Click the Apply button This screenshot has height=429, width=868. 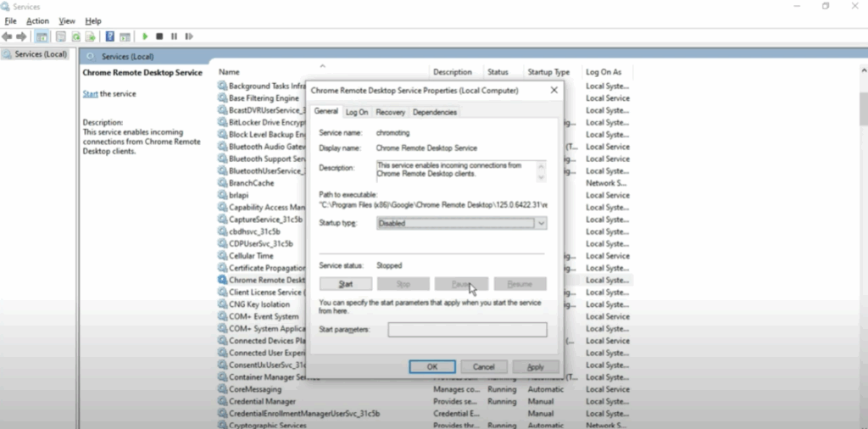coord(536,366)
